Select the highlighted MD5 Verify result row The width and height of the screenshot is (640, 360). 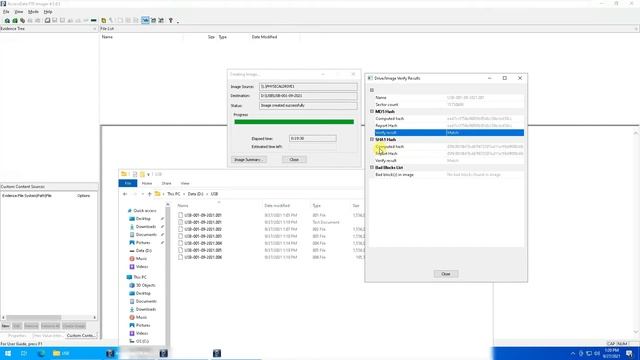449,133
